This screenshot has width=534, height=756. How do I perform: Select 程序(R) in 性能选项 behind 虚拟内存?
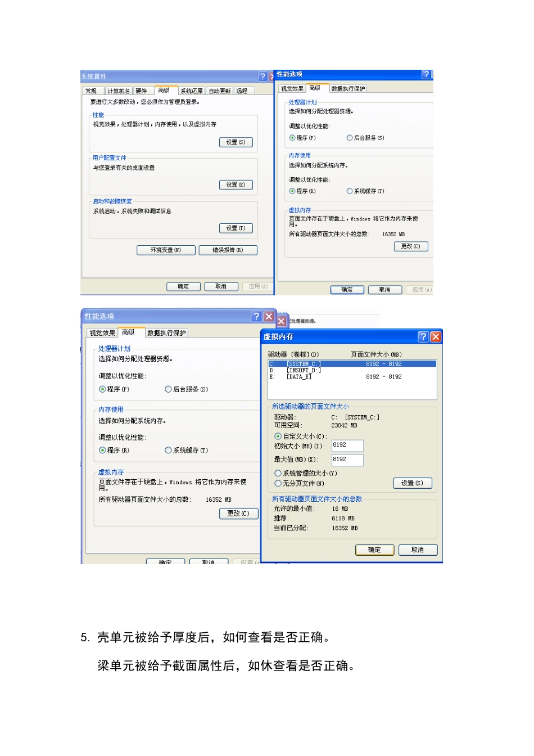click(x=114, y=450)
